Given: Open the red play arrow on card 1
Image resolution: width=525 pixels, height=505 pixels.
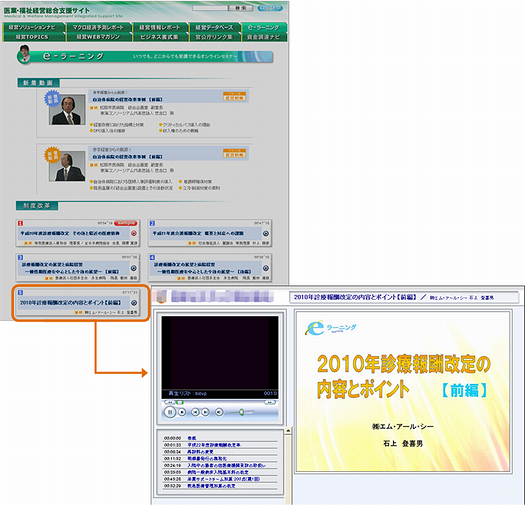Looking at the screenshot, I should 134,233.
